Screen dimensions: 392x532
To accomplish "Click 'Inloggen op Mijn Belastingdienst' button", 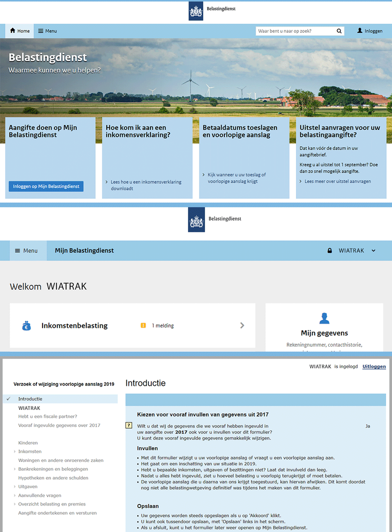I will [46, 186].
